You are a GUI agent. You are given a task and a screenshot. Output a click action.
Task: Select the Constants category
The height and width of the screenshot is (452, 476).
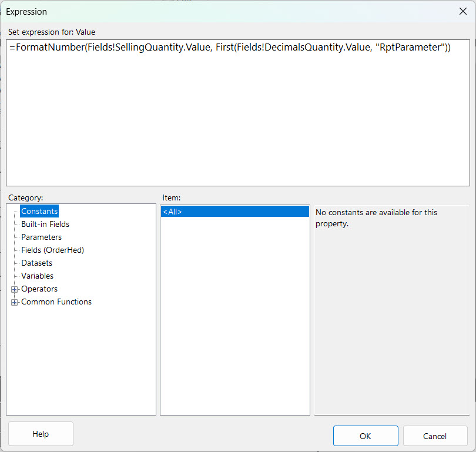click(39, 211)
